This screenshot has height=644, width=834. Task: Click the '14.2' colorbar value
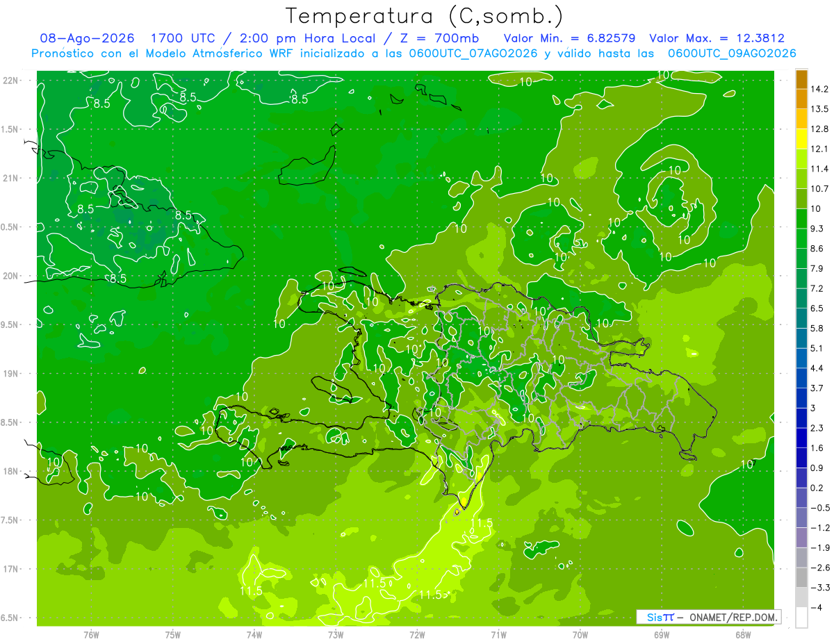(821, 89)
